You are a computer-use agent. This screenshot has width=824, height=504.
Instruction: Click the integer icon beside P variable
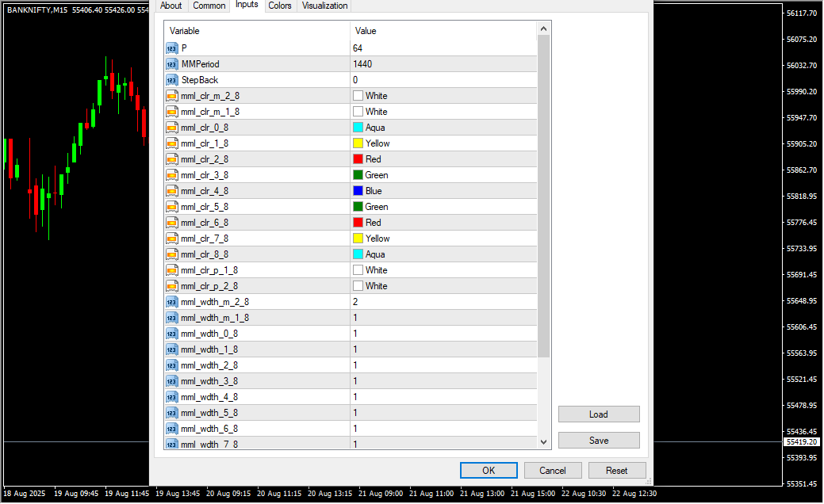(171, 48)
